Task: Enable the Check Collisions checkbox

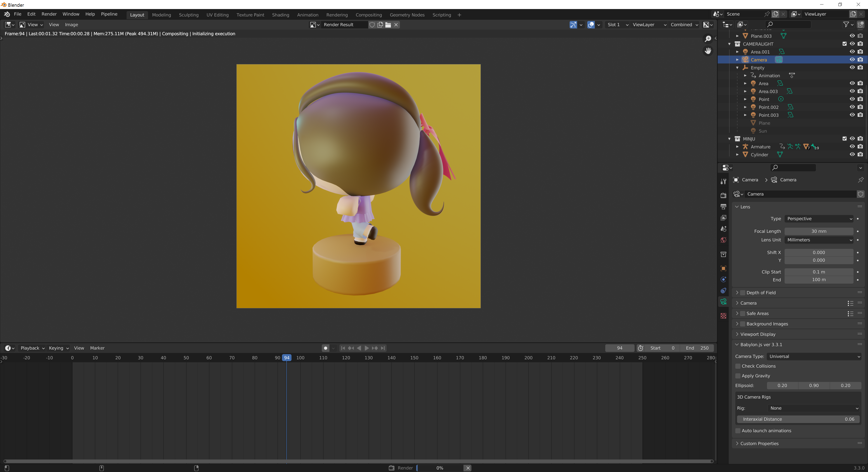Action: pyautogui.click(x=738, y=366)
